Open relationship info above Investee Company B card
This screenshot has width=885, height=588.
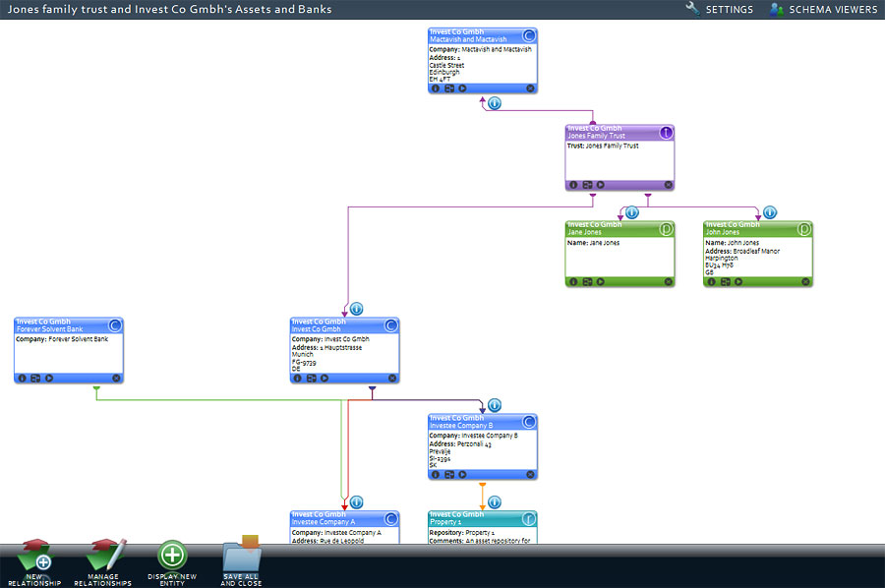click(x=495, y=405)
